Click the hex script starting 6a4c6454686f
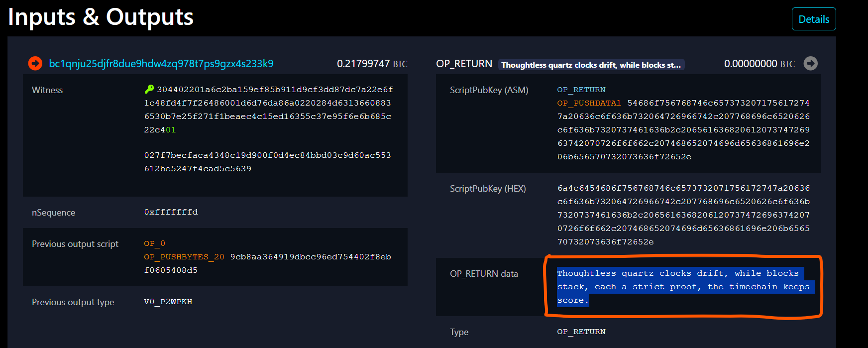Screen dimensions: 868x348 [x=683, y=215]
